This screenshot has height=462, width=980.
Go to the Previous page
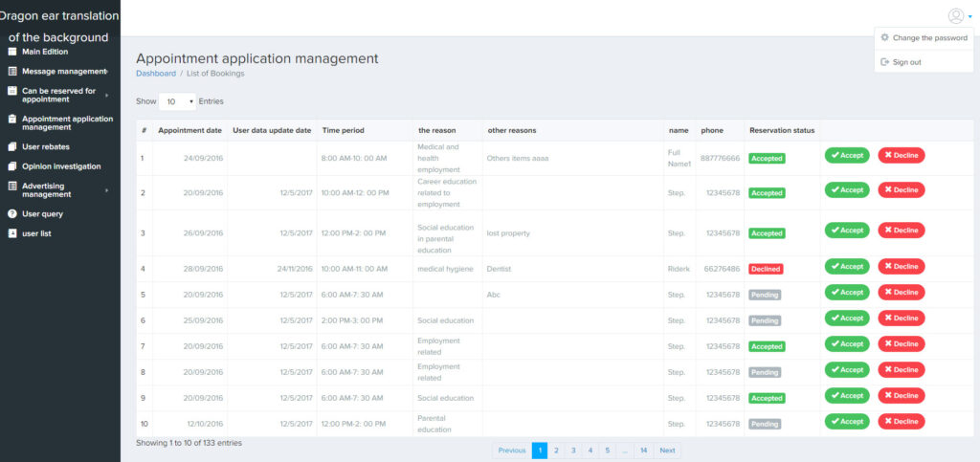coord(512,451)
